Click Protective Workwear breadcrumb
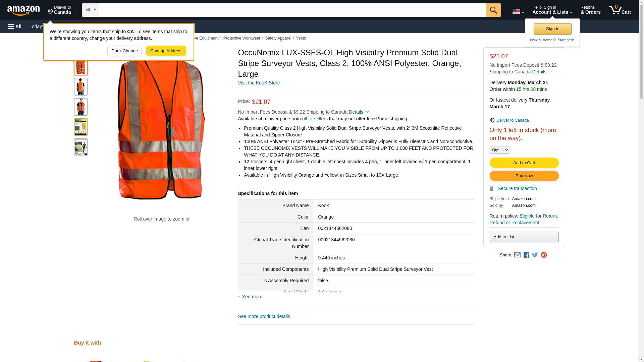Image resolution: width=644 pixels, height=362 pixels. [x=241, y=38]
